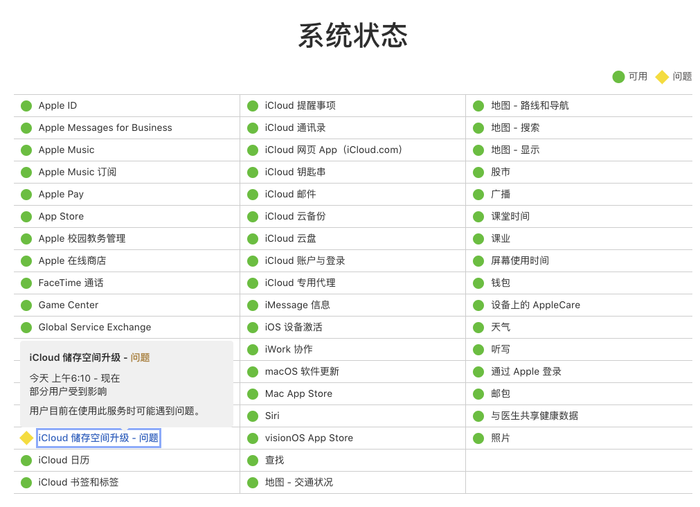700x507 pixels.
Task: Click yellow diamond beside iCloud 储存空间升级
Action: [26, 438]
